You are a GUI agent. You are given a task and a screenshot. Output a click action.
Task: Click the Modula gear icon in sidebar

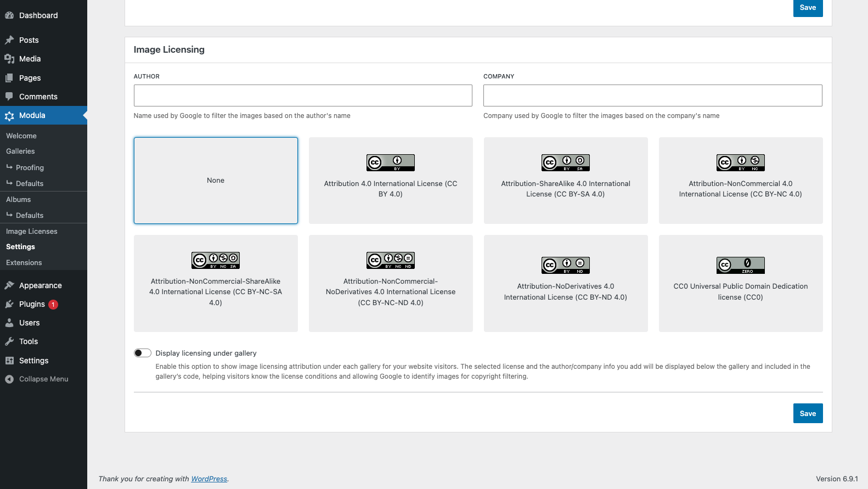tap(9, 116)
